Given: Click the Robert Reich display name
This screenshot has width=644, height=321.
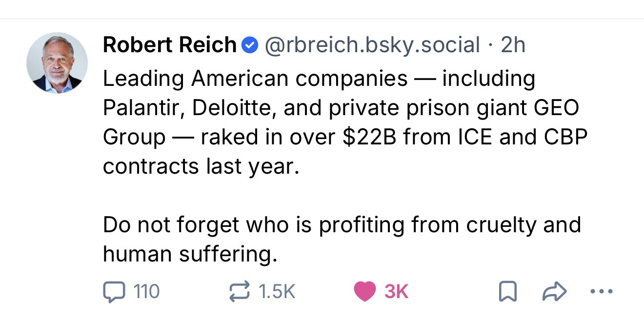Looking at the screenshot, I should point(169,45).
